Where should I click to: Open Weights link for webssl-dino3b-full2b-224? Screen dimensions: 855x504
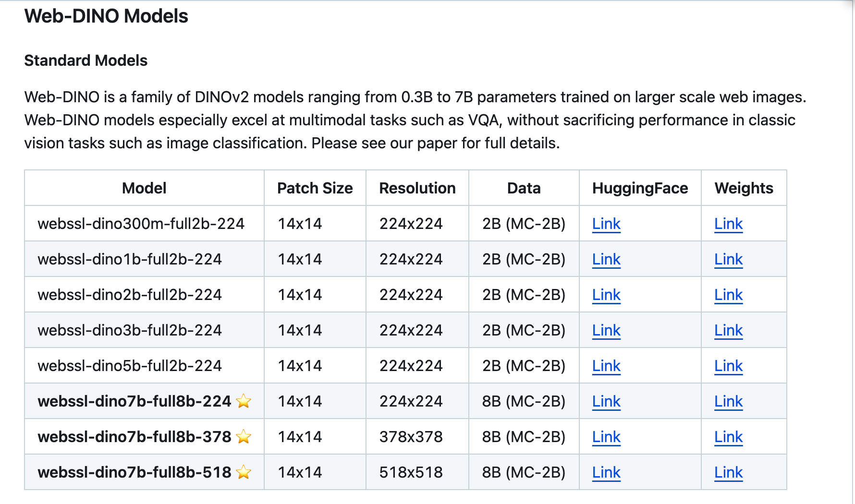(x=728, y=330)
